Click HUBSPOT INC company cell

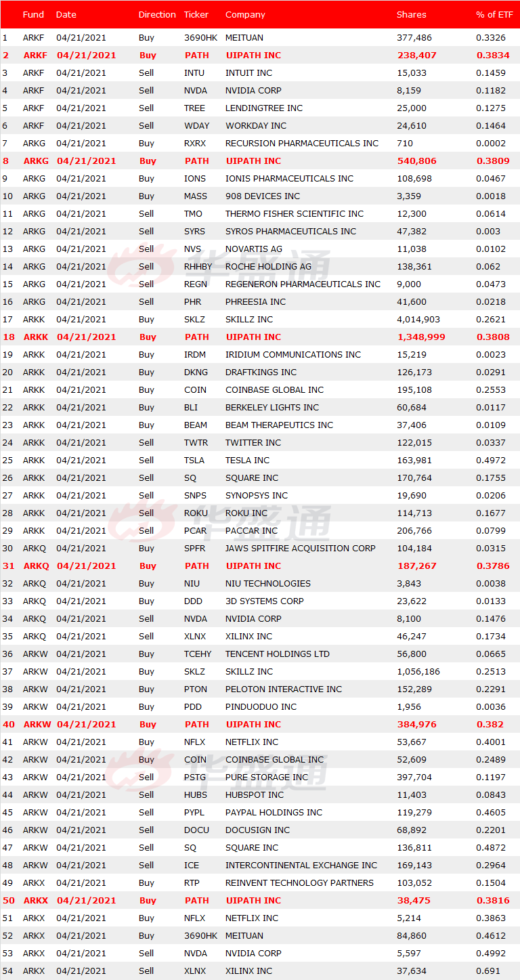(x=255, y=794)
